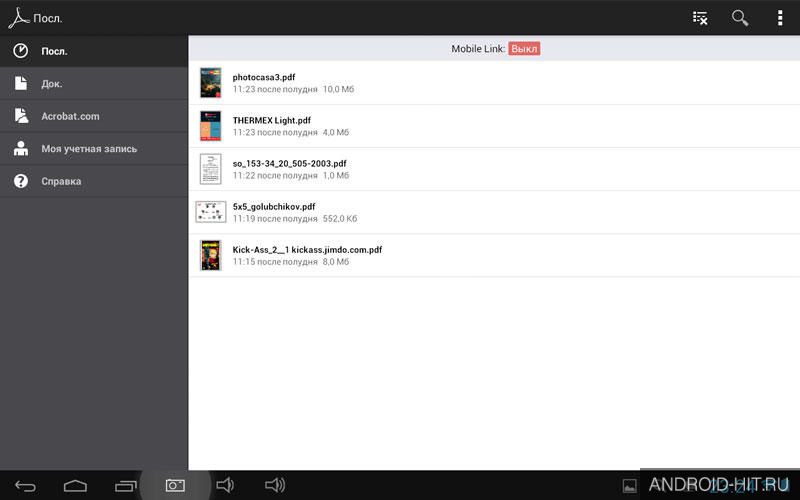
Task: Open search with the magnifier icon
Action: [740, 18]
